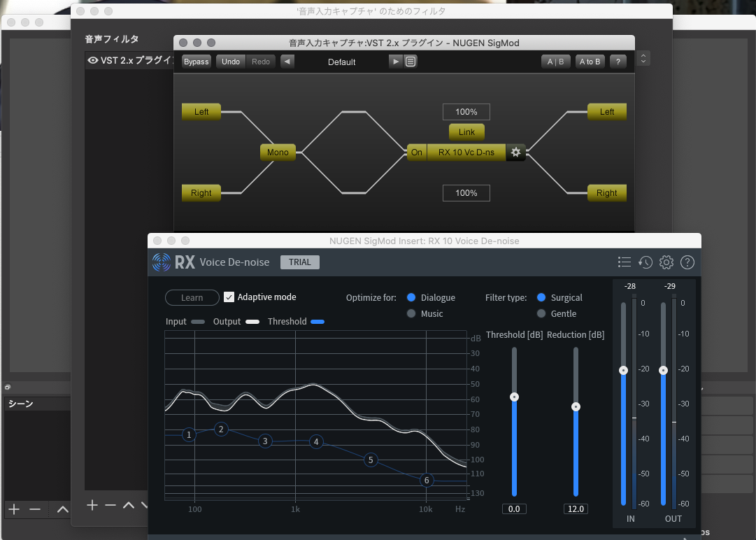Open RX Voice De-noise settings gear
The image size is (756, 540).
pyautogui.click(x=666, y=262)
